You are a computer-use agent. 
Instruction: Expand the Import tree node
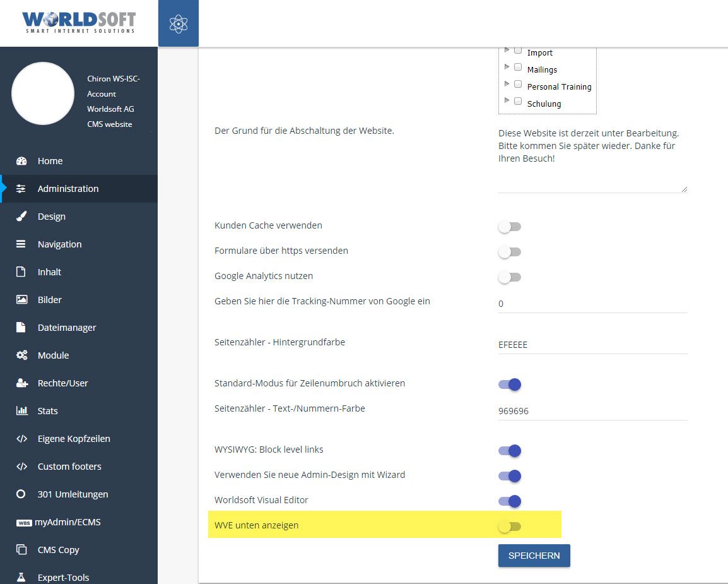coord(507,50)
